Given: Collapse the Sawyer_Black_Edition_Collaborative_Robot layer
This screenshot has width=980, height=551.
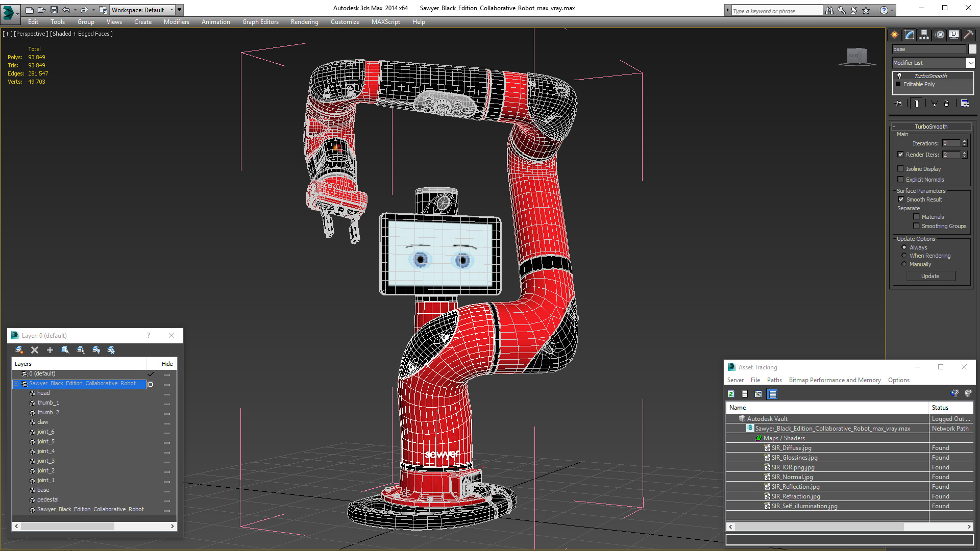Looking at the screenshot, I should pyautogui.click(x=16, y=384).
